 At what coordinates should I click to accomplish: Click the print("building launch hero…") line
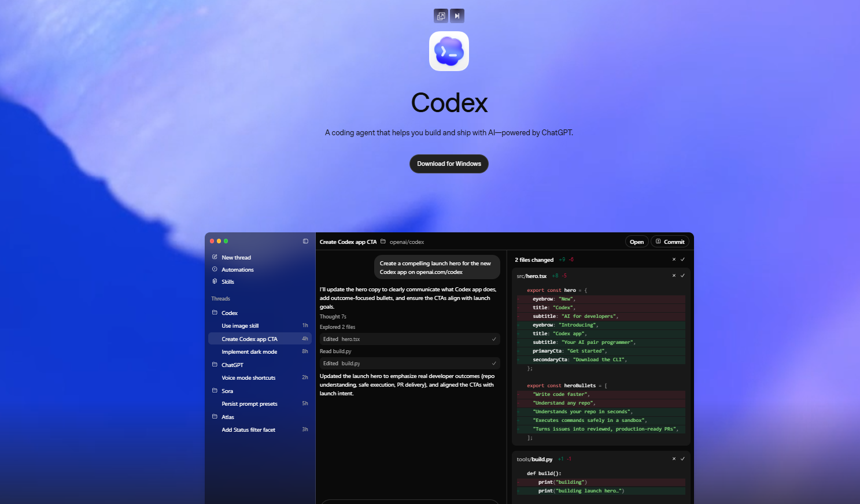(x=601, y=491)
